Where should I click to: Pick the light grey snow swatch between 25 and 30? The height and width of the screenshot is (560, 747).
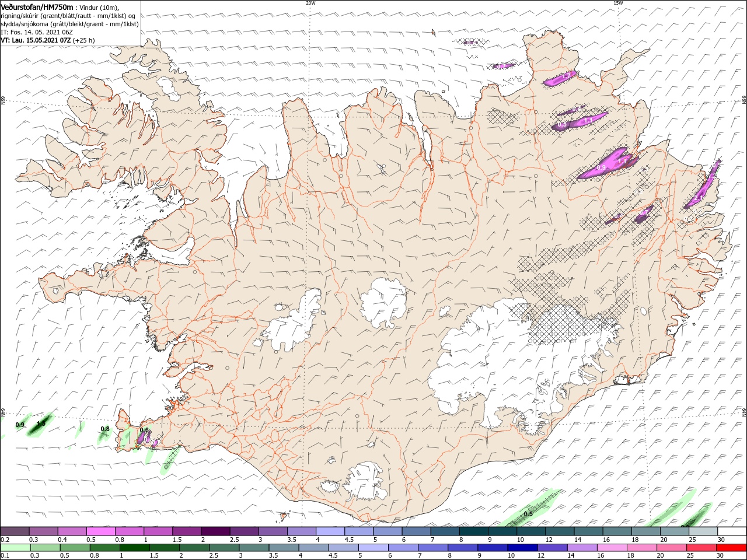pos(703,531)
